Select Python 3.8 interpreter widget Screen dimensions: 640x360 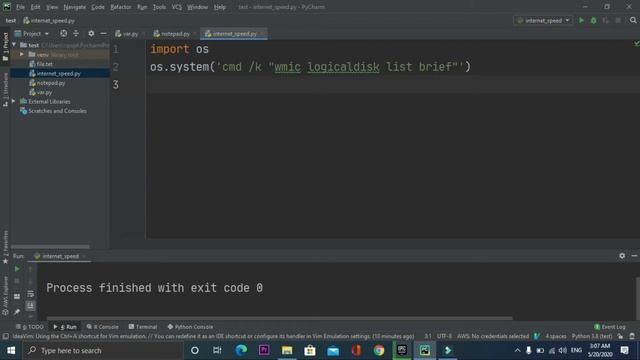(x=592, y=336)
